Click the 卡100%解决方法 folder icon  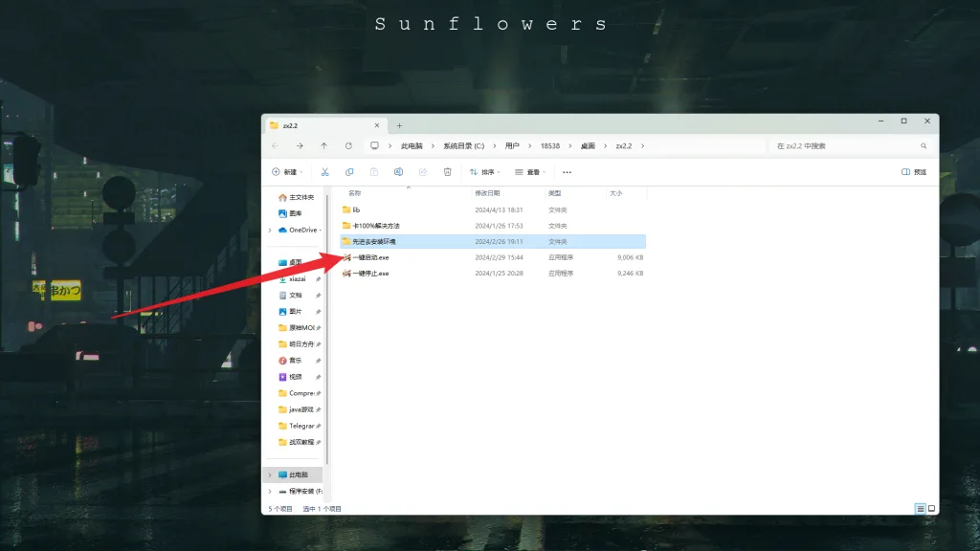pyautogui.click(x=346, y=226)
